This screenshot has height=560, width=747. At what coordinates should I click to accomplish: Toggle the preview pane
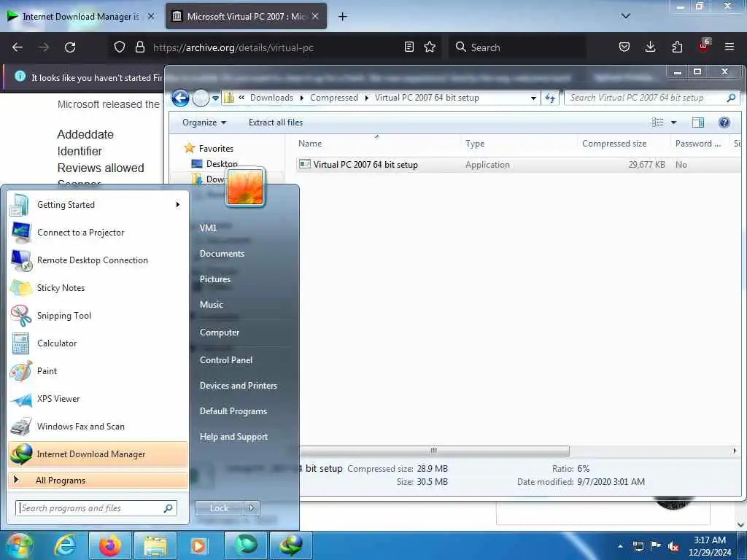click(698, 122)
